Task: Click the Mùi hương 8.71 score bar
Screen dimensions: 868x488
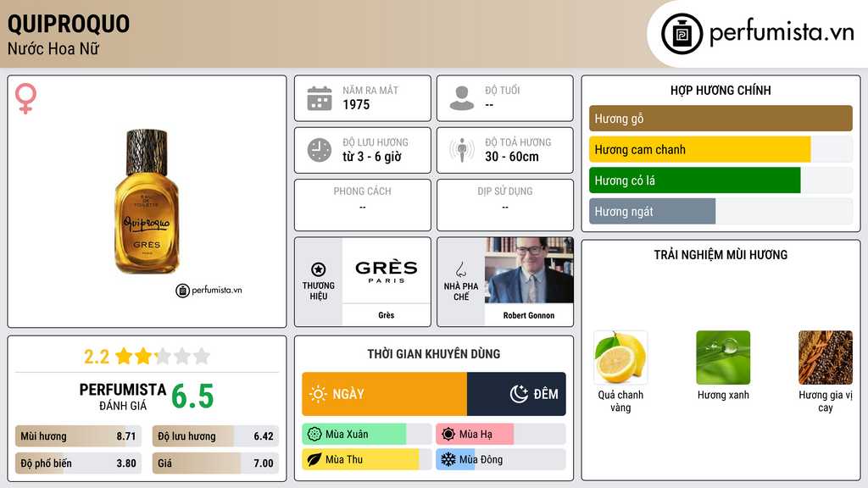Action: pos(78,436)
